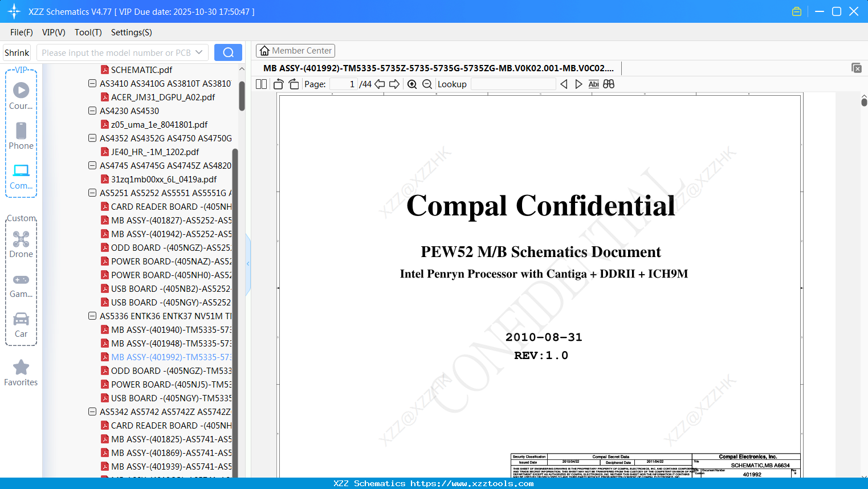868x489 pixels.
Task: Click the XZZ Schematics app logo
Action: (14, 11)
